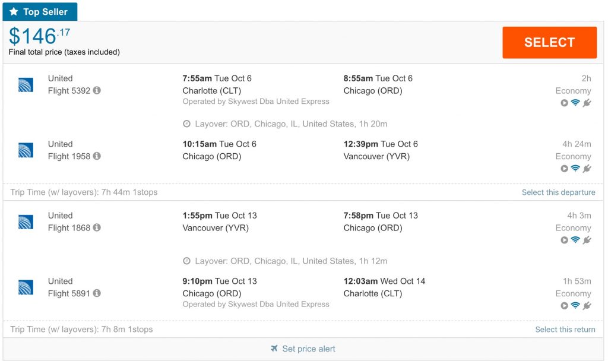Click entertainment play icon on Flight 1958
The height and width of the screenshot is (364, 608).
tap(564, 169)
